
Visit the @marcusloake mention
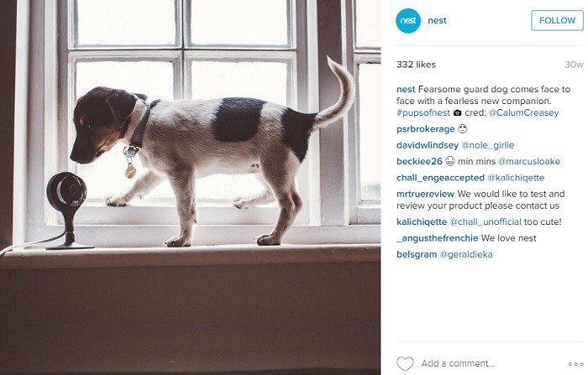click(x=529, y=161)
